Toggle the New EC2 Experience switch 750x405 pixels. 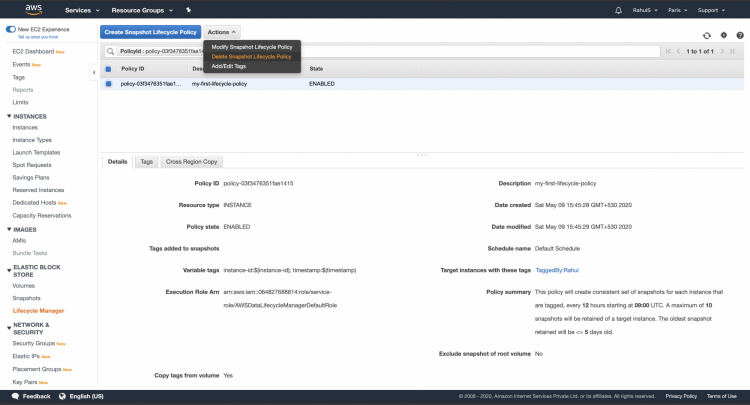[x=10, y=29]
